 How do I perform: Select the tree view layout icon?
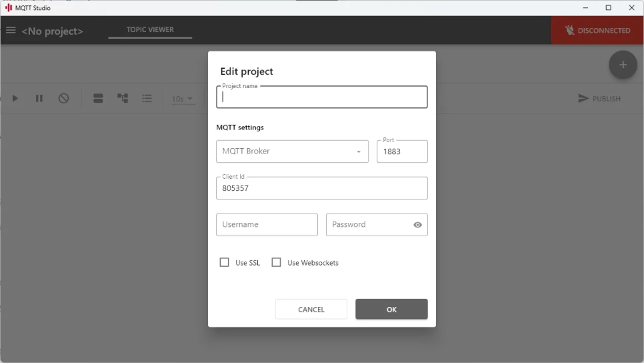tap(123, 98)
